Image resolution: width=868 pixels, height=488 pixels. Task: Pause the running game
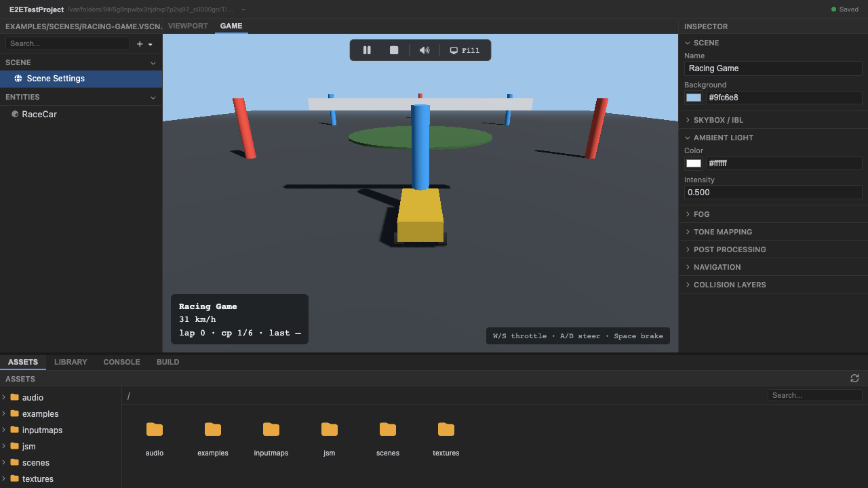367,50
